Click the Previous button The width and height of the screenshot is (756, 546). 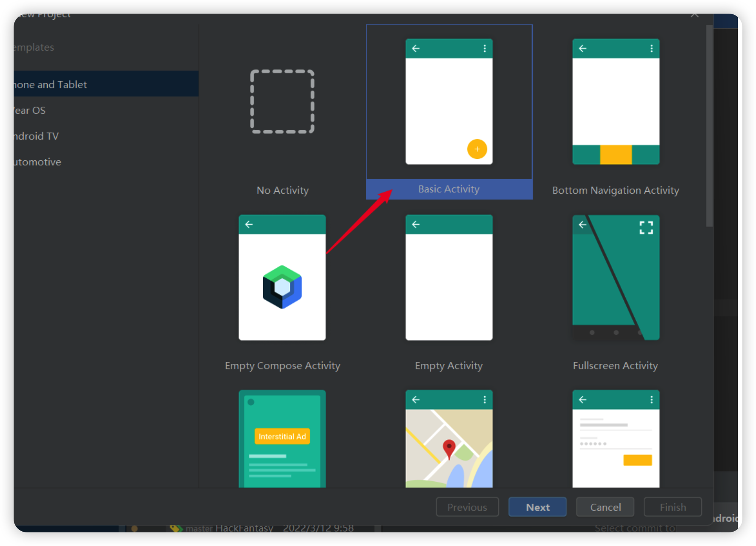coord(467,507)
